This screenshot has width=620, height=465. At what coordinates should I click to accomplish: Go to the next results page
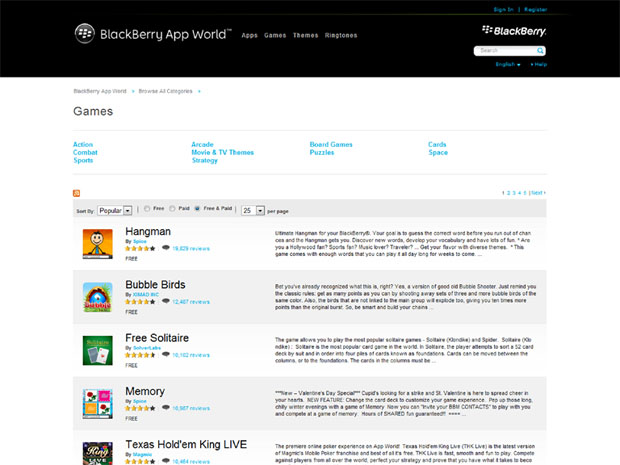[538, 193]
